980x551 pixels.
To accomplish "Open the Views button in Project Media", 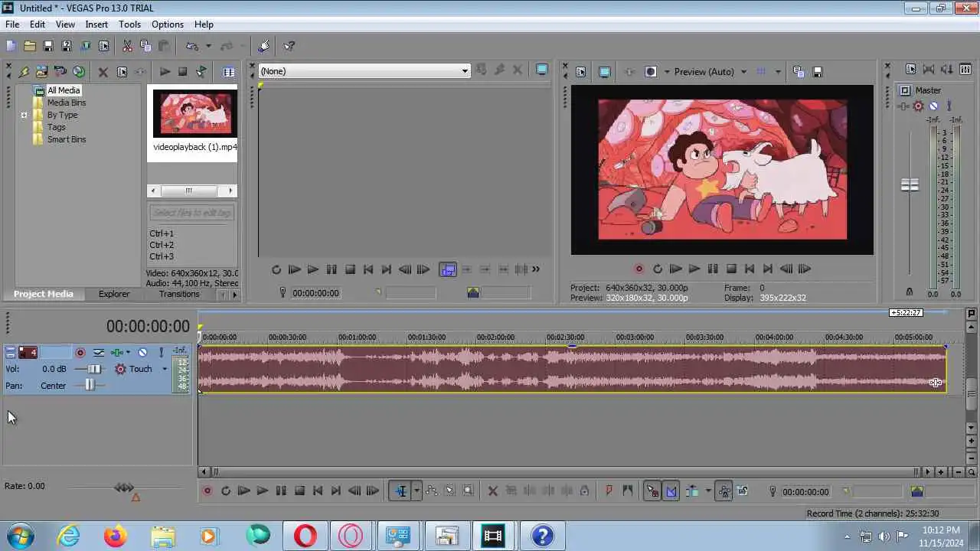I will [x=228, y=71].
